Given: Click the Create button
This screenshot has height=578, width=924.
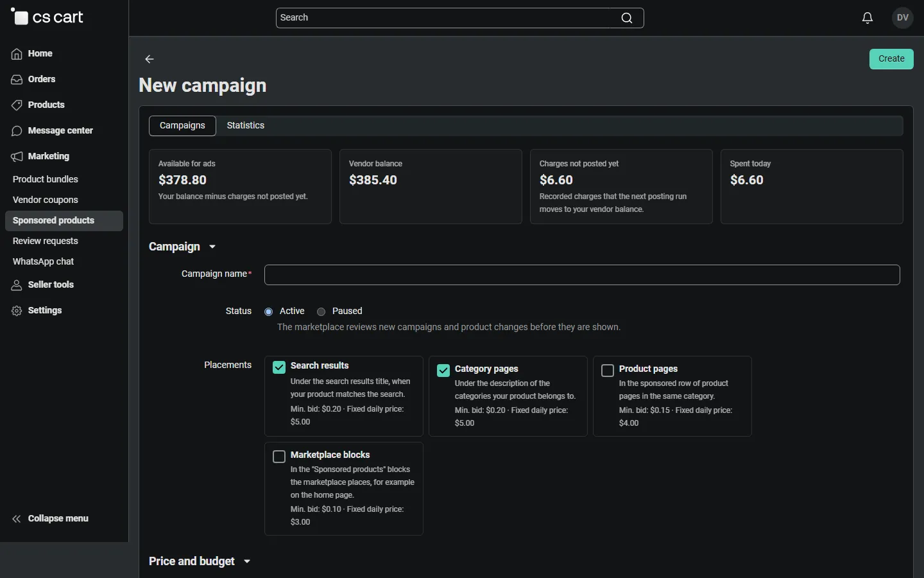Looking at the screenshot, I should (x=892, y=59).
